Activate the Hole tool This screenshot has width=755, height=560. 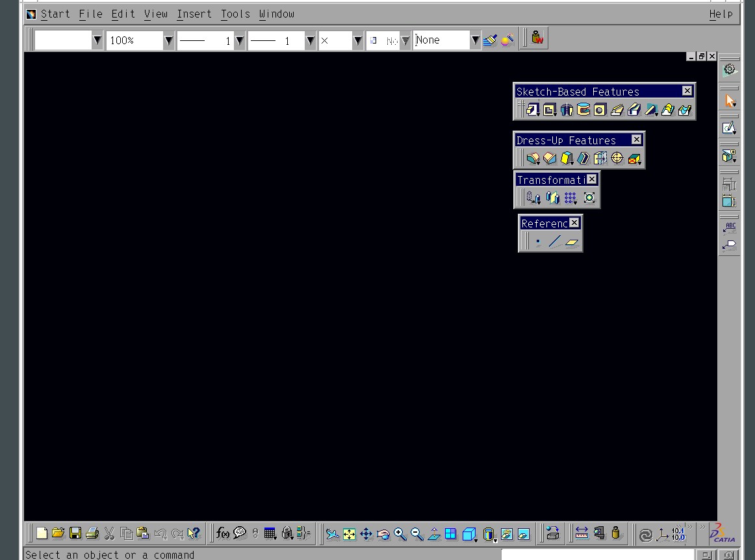click(600, 110)
